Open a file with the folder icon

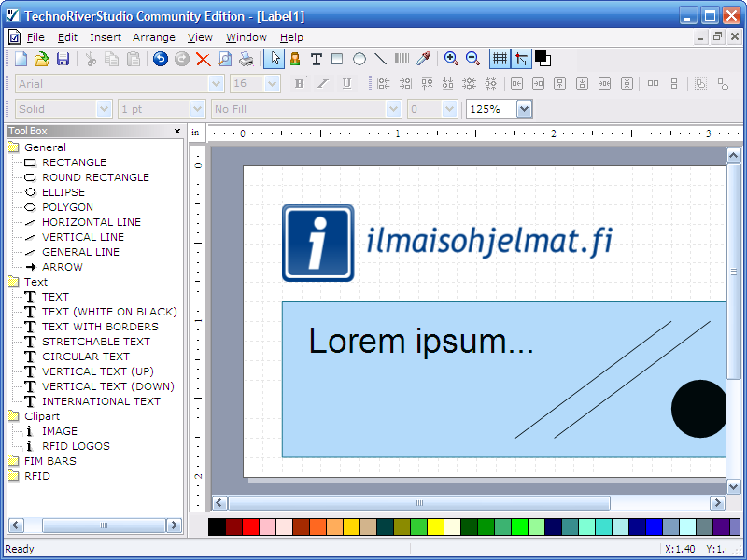coord(42,59)
